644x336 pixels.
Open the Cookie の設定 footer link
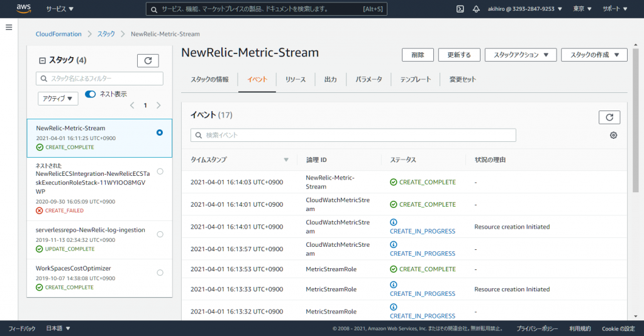[x=619, y=328]
